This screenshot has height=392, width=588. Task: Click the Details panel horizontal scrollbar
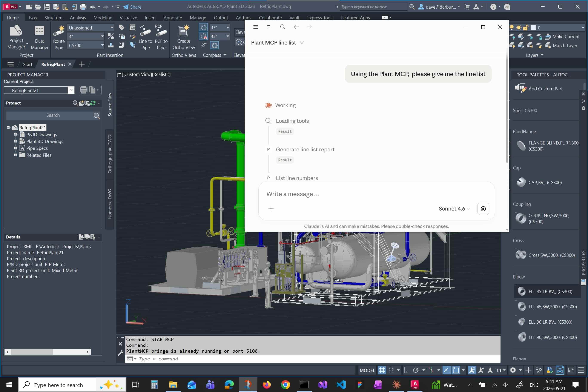coord(48,352)
